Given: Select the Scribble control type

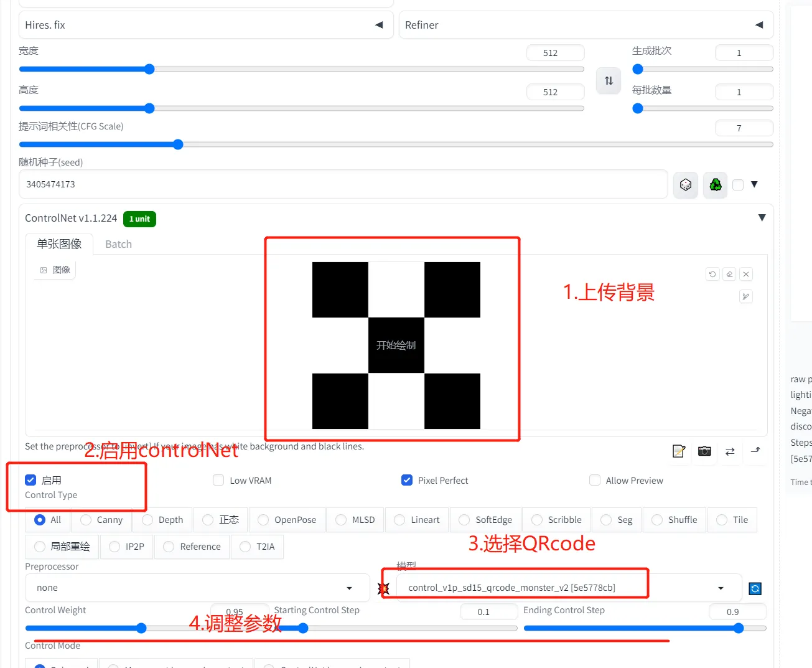Looking at the screenshot, I should coord(556,520).
